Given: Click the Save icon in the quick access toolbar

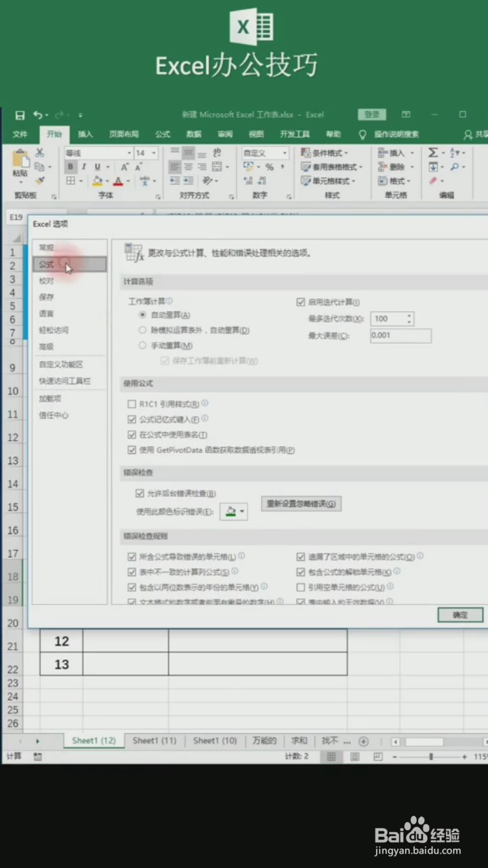Looking at the screenshot, I should click(x=20, y=115).
